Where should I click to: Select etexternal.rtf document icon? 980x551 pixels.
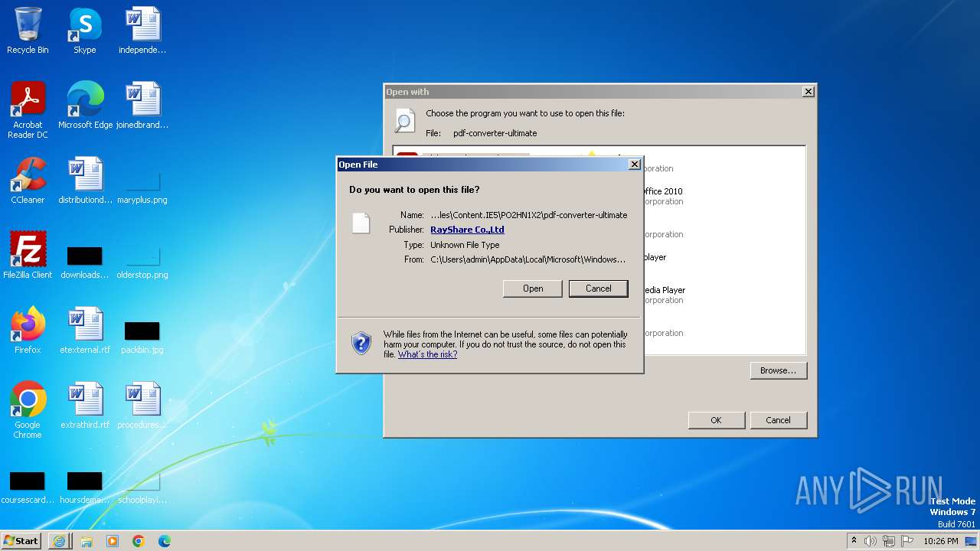[85, 330]
